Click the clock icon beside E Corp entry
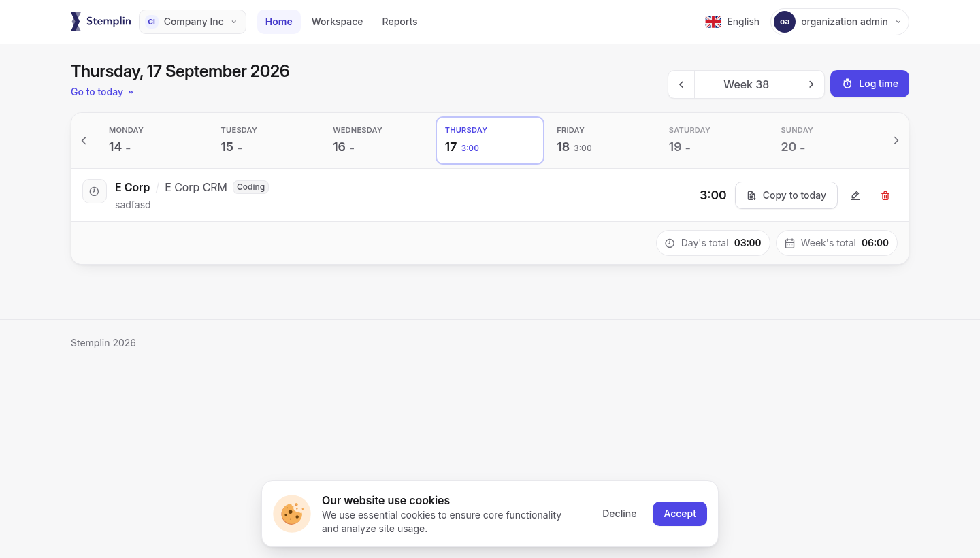Viewport: 980px width, 558px height. 95,191
